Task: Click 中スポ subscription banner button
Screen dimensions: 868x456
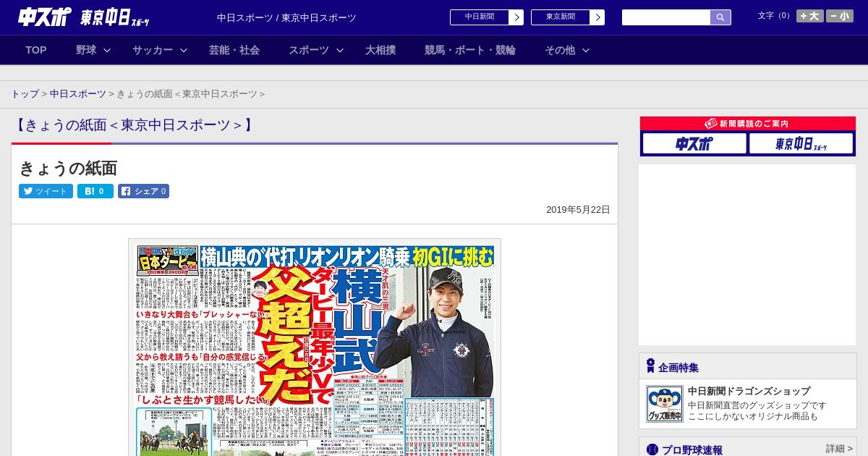Action: click(694, 143)
